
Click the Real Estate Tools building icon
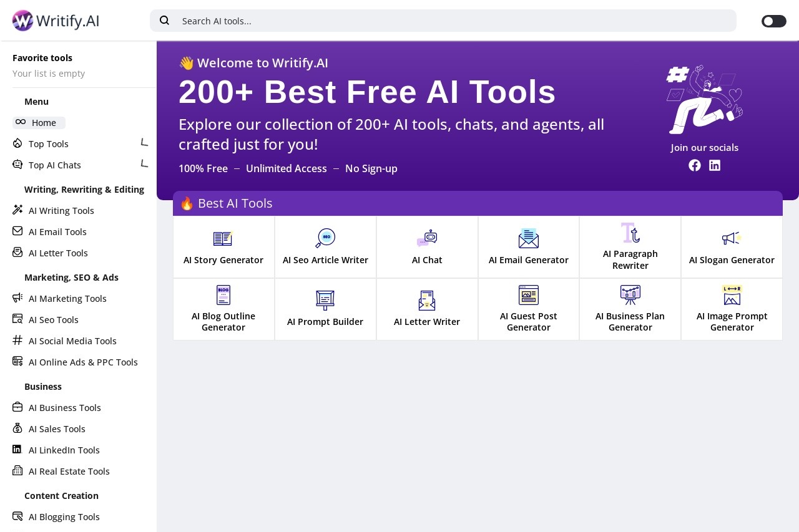[x=17, y=470]
